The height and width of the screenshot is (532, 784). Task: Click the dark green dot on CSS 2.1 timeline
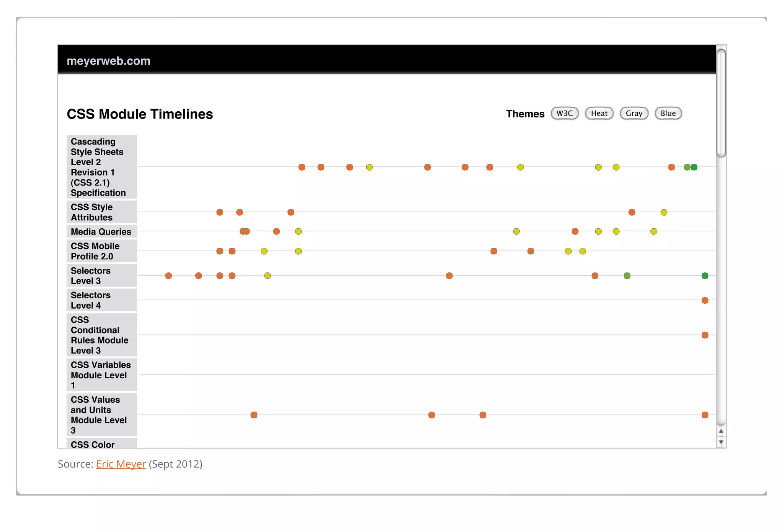pyautogui.click(x=694, y=167)
